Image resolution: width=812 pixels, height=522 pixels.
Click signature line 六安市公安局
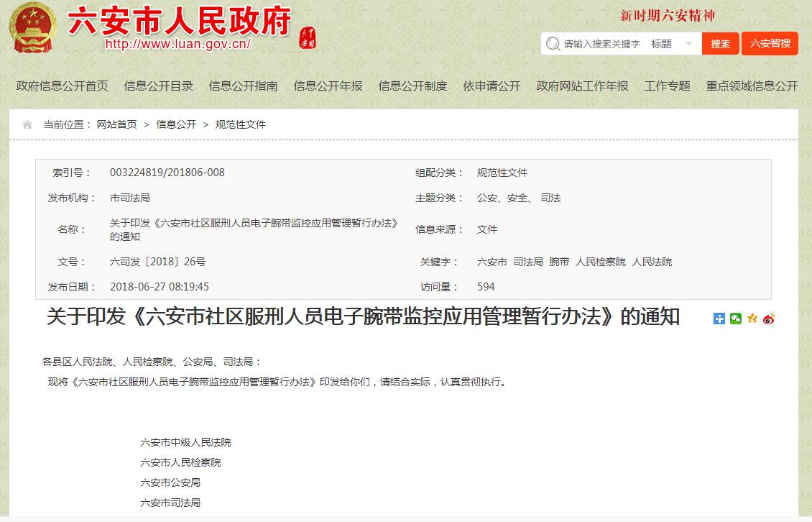(x=170, y=482)
